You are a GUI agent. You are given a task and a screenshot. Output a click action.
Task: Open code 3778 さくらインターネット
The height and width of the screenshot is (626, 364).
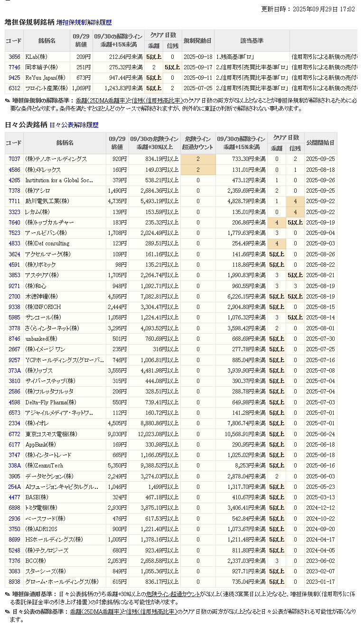14,328
